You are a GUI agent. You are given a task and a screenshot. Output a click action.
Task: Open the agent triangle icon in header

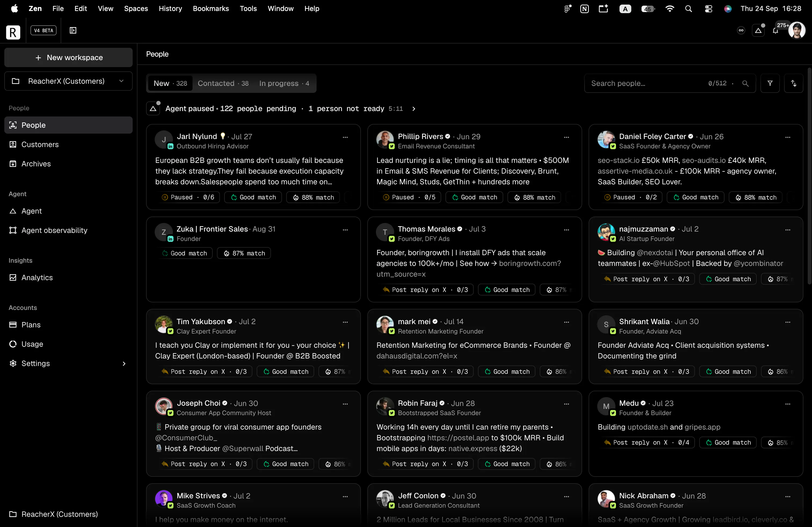click(758, 31)
